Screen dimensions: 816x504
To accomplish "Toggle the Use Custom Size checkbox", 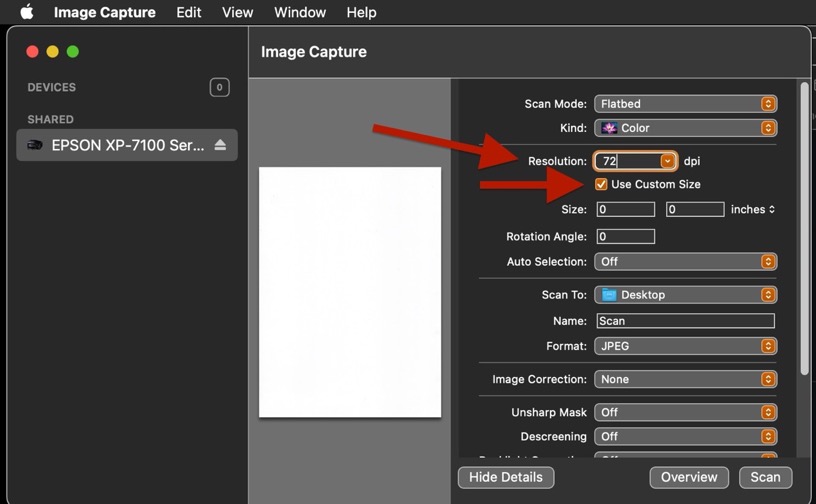I will point(601,184).
